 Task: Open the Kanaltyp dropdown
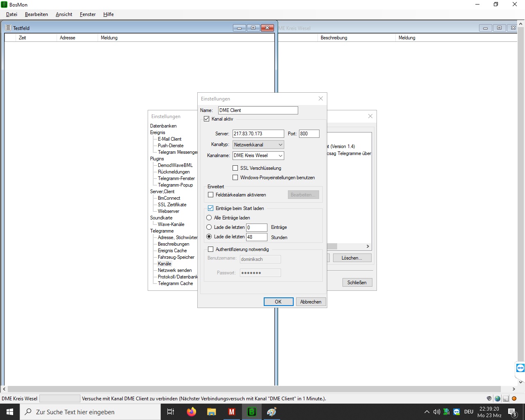[258, 145]
